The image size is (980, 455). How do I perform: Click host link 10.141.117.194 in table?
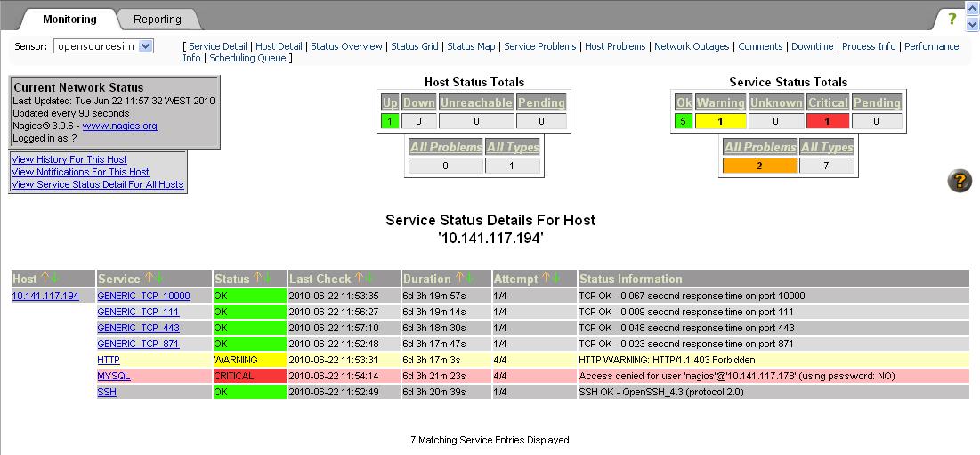click(45, 296)
